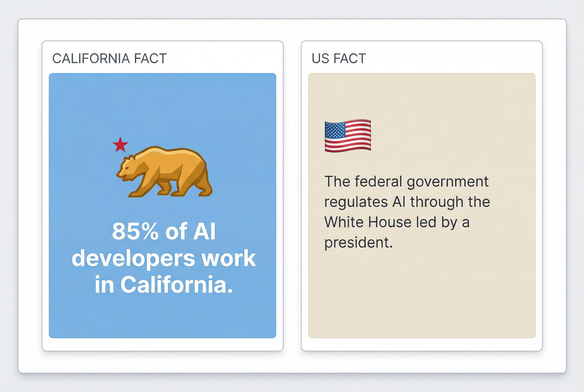Screen dimensions: 584x392
Task: Pick the blue California card background
Action: click(162, 105)
